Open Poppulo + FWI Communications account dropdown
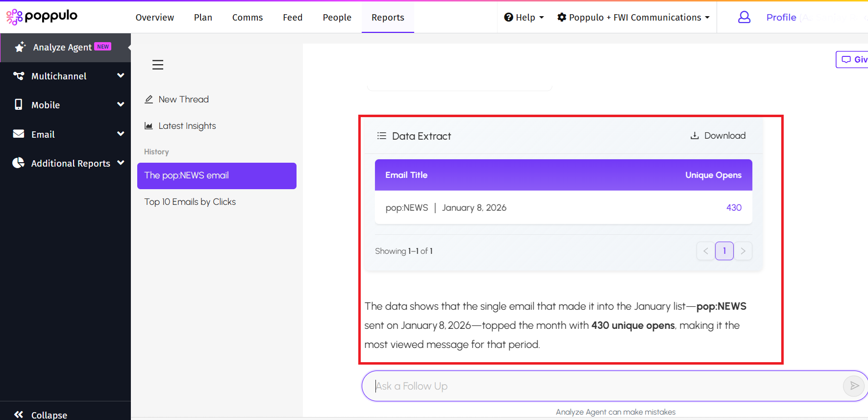Viewport: 868px width, 420px height. pos(634,17)
